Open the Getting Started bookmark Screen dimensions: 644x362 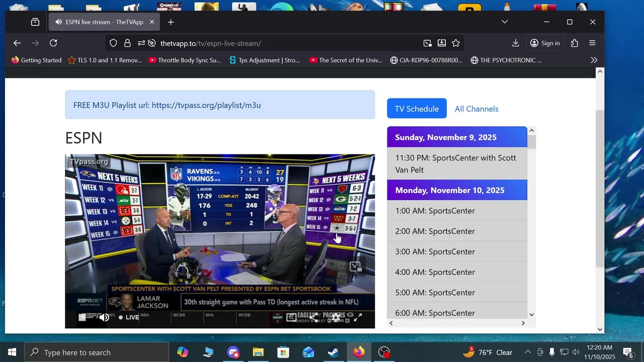[36, 60]
